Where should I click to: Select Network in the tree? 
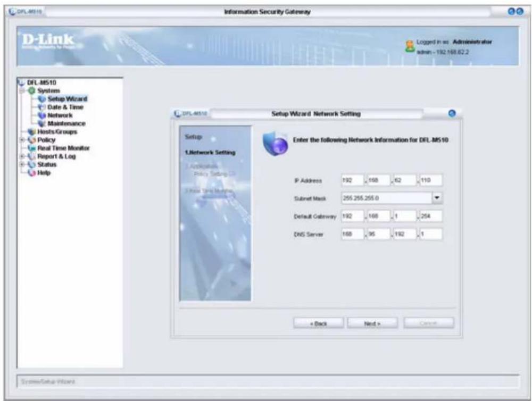60,115
